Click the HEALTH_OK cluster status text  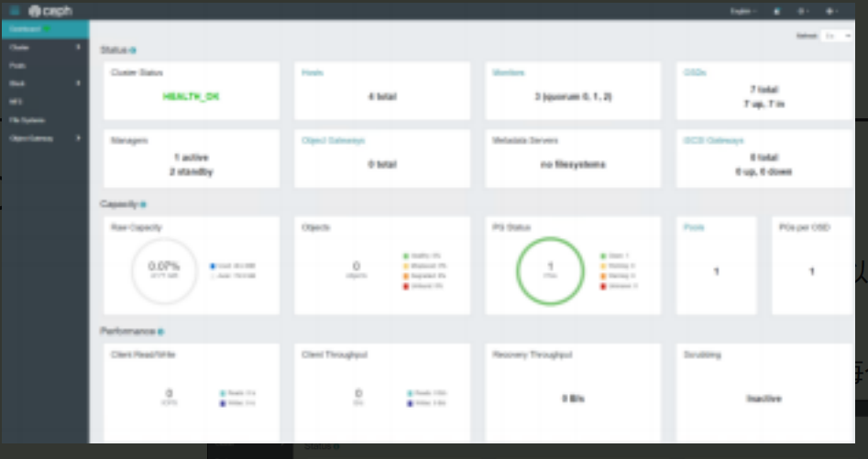tap(191, 96)
